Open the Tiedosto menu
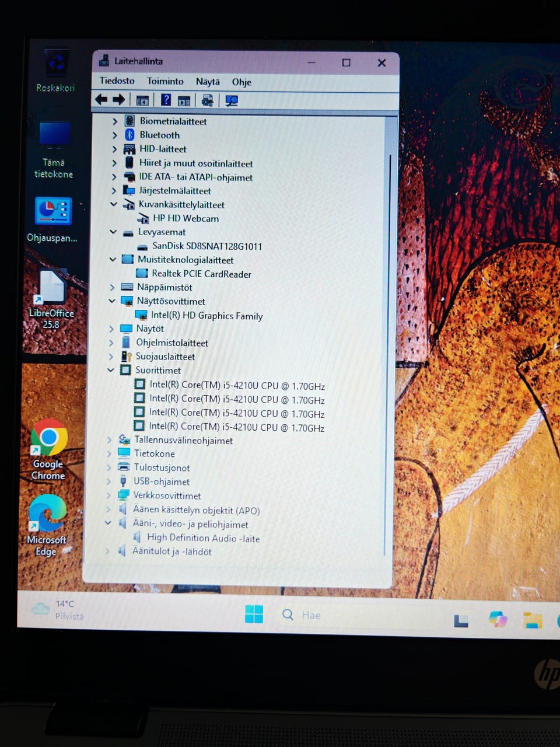 117,81
